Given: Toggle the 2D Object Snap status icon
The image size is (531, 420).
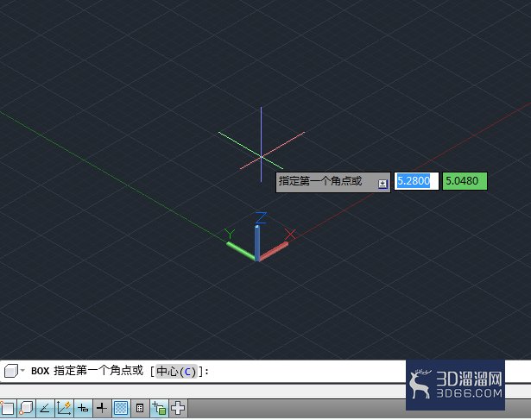Looking at the screenshot, I should coord(8,408).
